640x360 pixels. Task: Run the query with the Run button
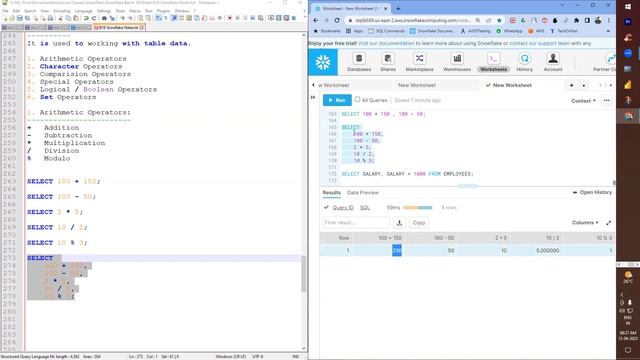(337, 100)
